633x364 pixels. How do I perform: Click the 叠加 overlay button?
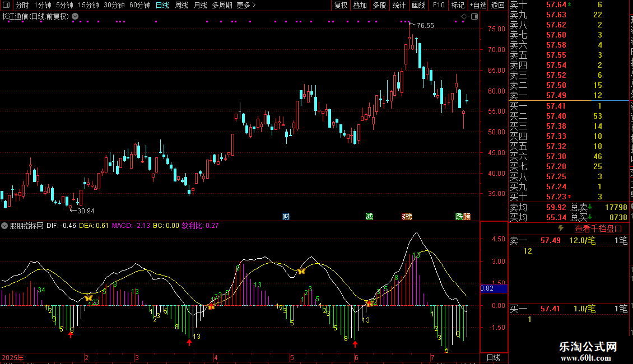tap(360, 5)
